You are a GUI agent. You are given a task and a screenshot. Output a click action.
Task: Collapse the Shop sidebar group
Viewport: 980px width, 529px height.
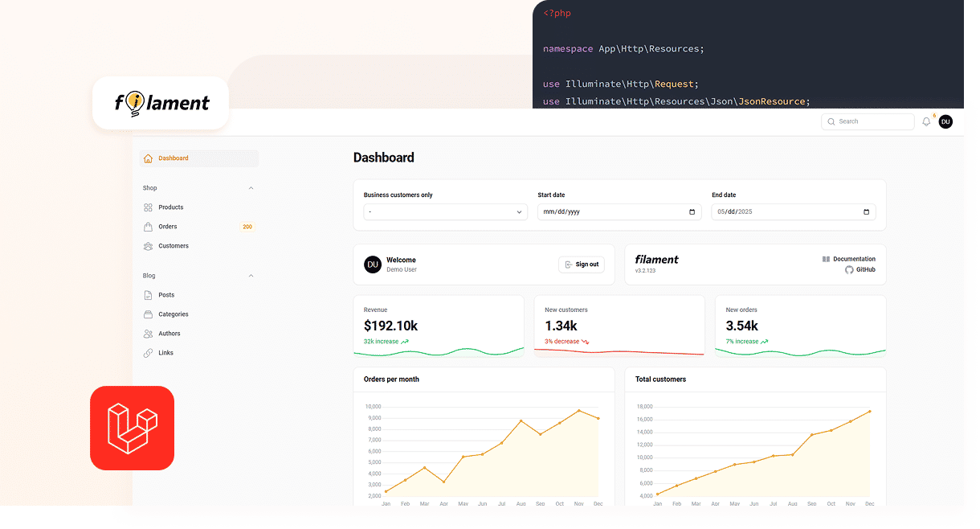251,188
